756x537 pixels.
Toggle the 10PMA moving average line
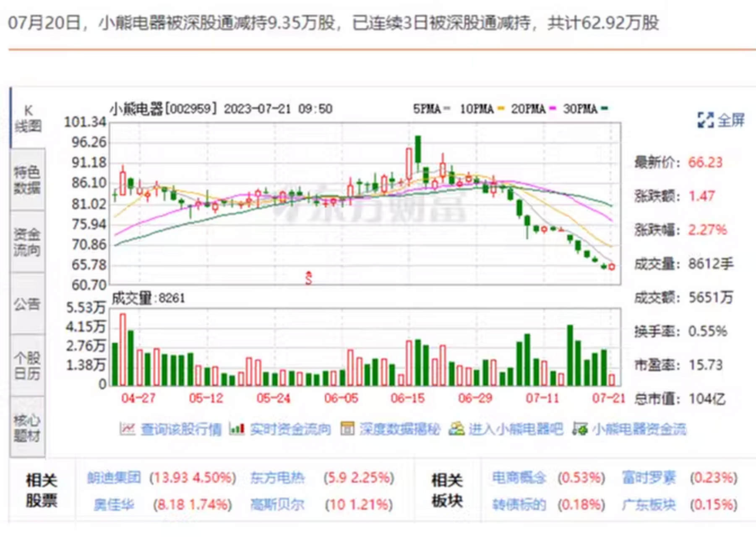point(478,109)
